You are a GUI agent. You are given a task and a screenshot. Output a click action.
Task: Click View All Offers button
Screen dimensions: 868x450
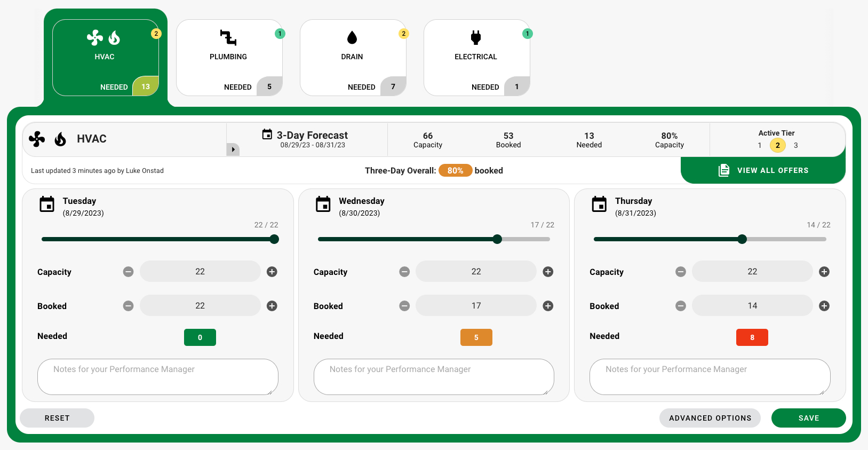763,170
